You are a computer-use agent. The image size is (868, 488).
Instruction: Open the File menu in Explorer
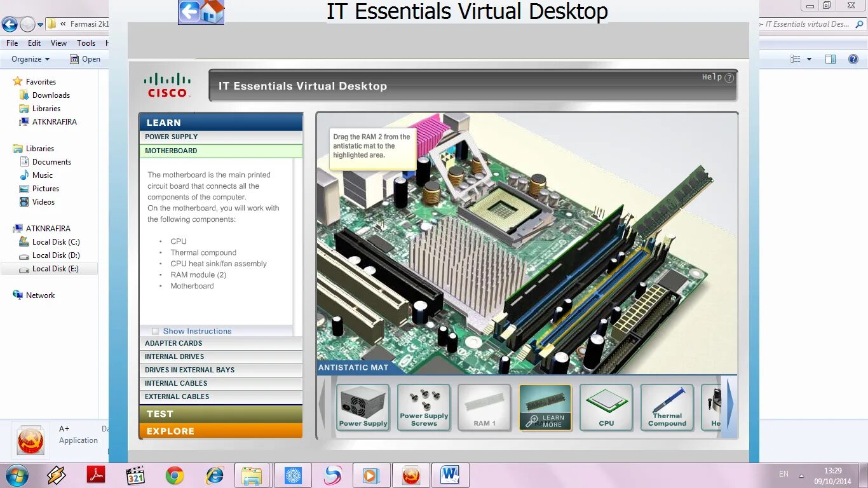tap(12, 43)
